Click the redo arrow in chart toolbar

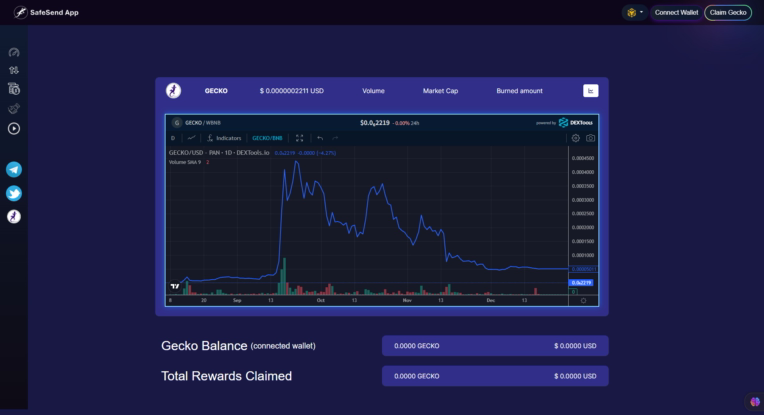[x=335, y=138]
